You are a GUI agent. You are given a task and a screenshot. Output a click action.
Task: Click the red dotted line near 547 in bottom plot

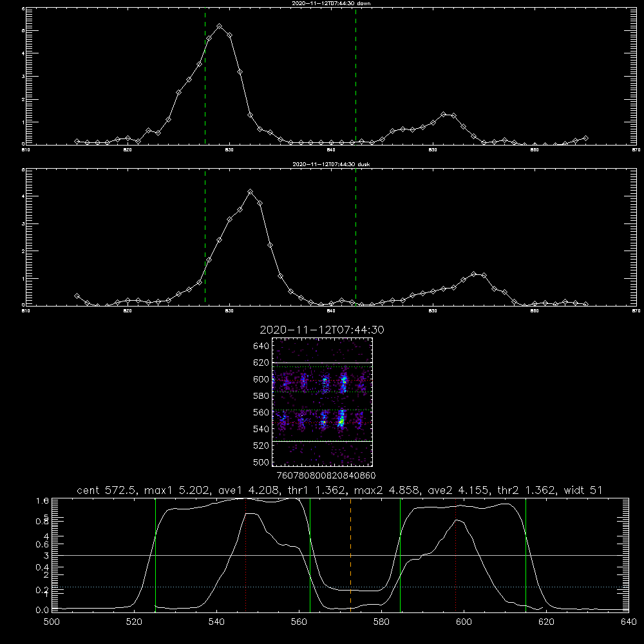tap(245, 555)
